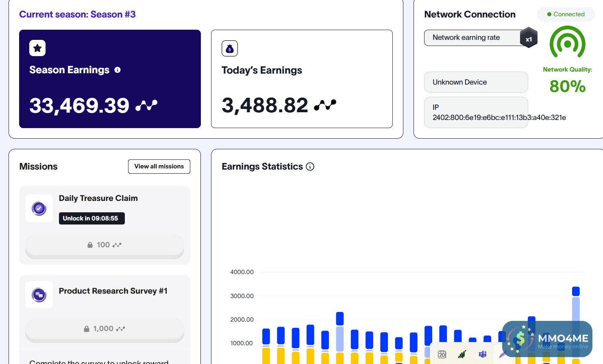
Task: Open Microsoft Teams from the dock
Action: click(x=483, y=354)
